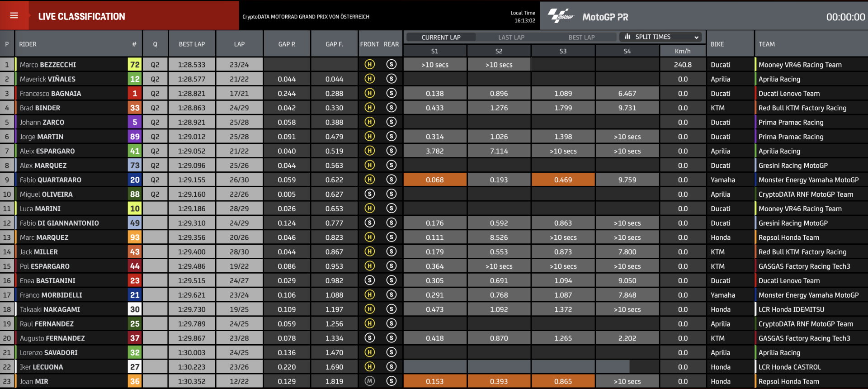Open the Split Times dropdown

660,37
